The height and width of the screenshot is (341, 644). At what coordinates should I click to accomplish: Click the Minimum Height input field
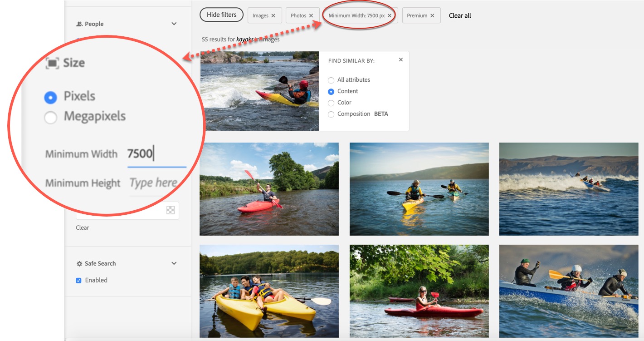tap(153, 183)
